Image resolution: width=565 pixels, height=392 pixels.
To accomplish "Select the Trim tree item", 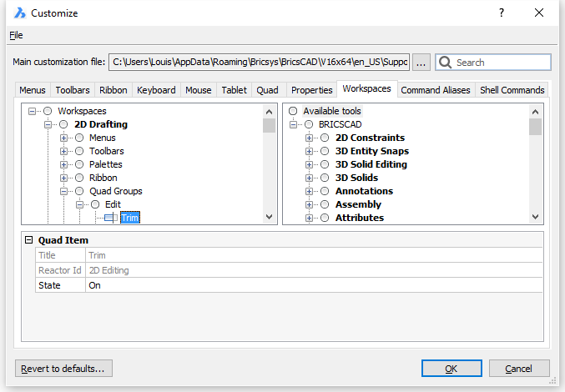I will 129,218.
